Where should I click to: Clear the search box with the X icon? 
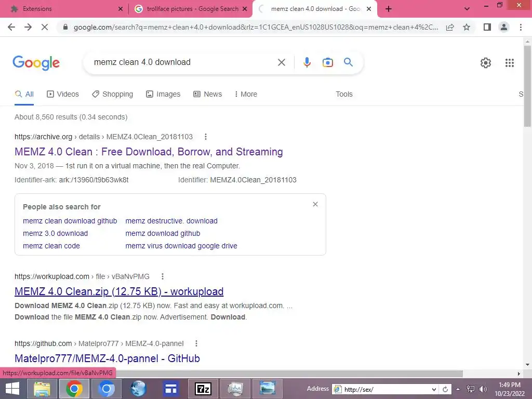point(281,62)
